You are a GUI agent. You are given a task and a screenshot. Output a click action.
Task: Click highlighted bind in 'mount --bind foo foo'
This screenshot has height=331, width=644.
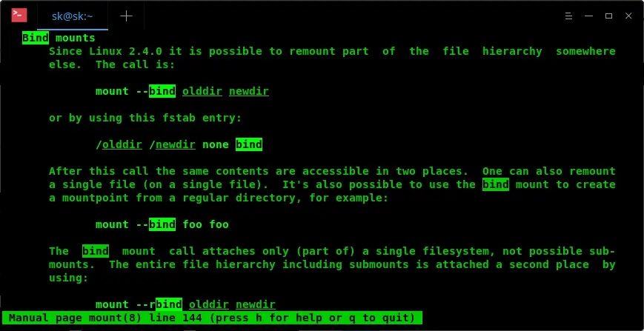click(x=162, y=224)
